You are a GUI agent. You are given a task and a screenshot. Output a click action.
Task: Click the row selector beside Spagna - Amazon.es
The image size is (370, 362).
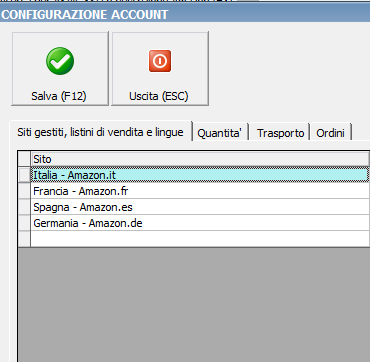(x=24, y=207)
